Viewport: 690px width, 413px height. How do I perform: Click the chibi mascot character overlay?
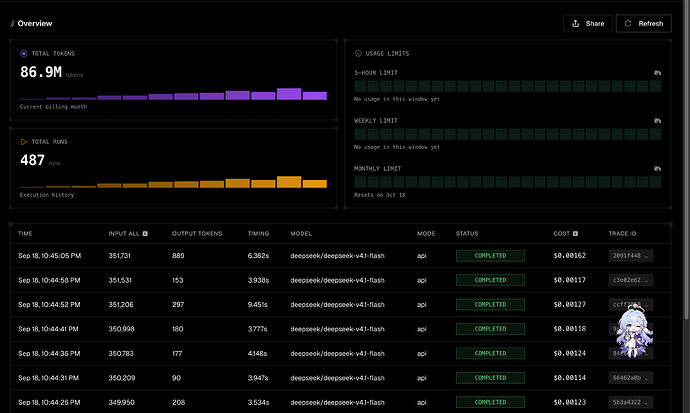634,333
